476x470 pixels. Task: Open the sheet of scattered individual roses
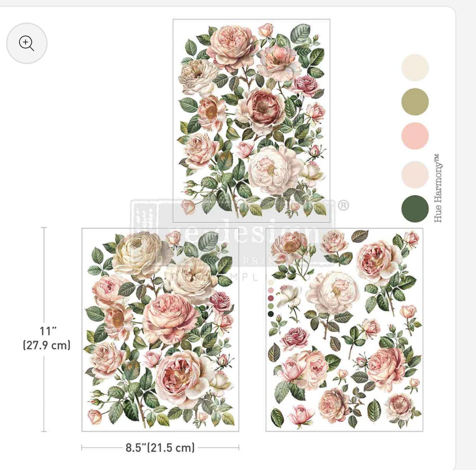point(344,330)
